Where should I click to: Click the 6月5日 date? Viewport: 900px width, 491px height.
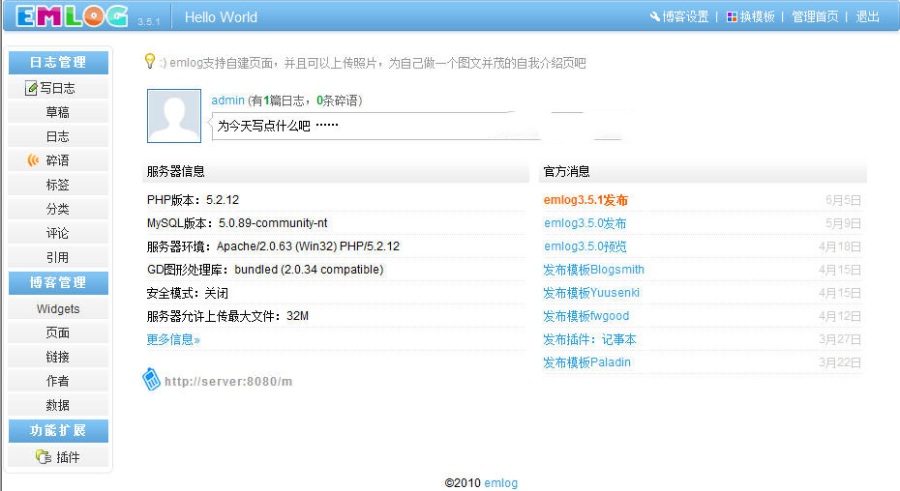(x=843, y=200)
